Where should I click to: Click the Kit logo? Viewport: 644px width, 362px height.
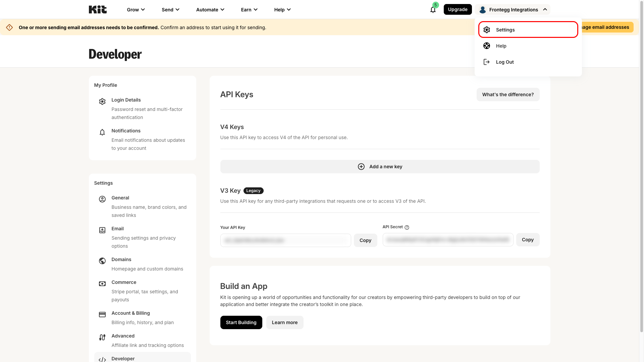(x=98, y=9)
